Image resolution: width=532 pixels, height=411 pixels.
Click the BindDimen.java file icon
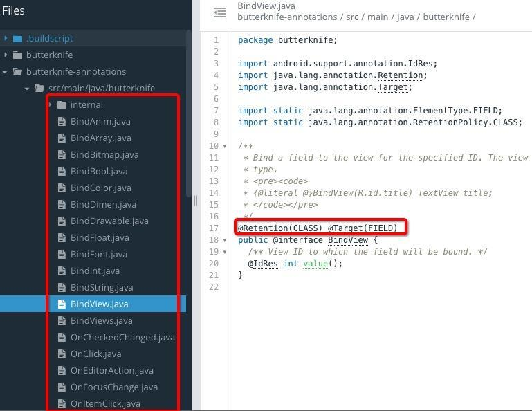(62, 205)
